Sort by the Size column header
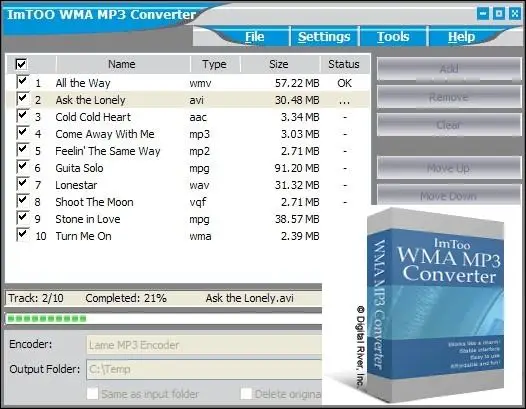526x409 pixels. 279,64
